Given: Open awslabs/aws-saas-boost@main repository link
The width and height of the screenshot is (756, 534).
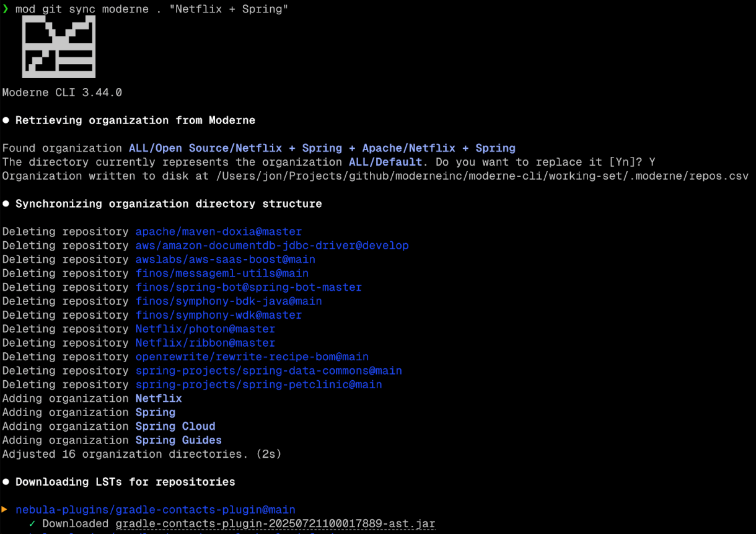Looking at the screenshot, I should pos(226,259).
